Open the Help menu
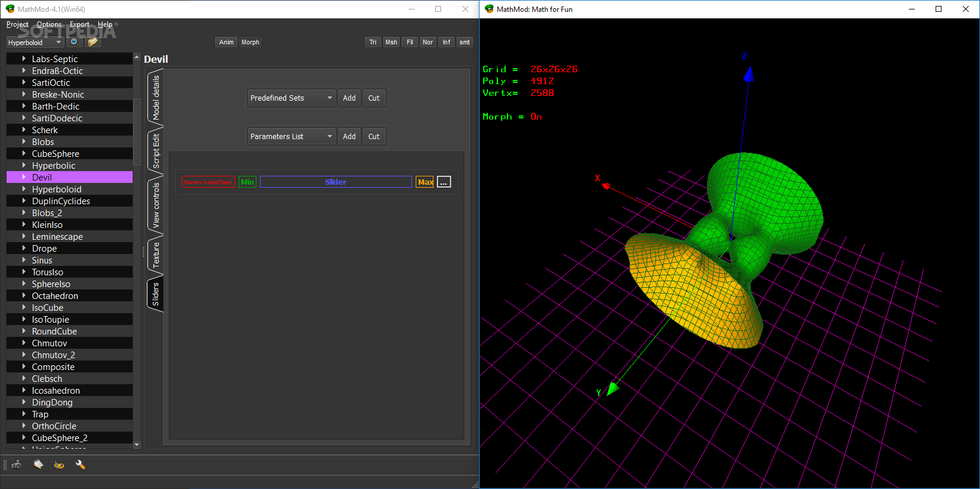Viewport: 980px width, 489px height. tap(105, 24)
